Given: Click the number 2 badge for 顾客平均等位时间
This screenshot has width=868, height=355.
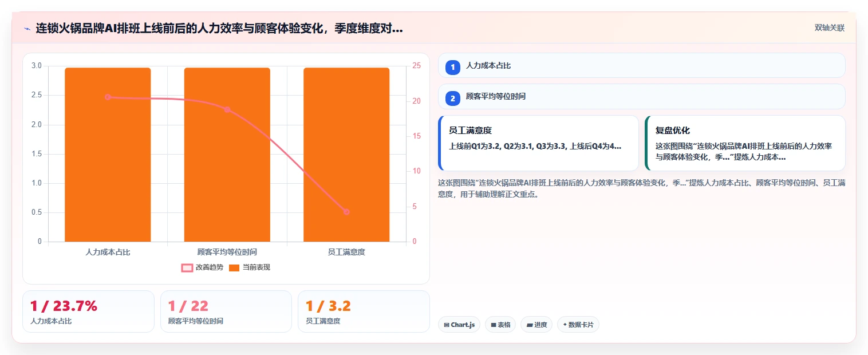Looking at the screenshot, I should pos(453,98).
